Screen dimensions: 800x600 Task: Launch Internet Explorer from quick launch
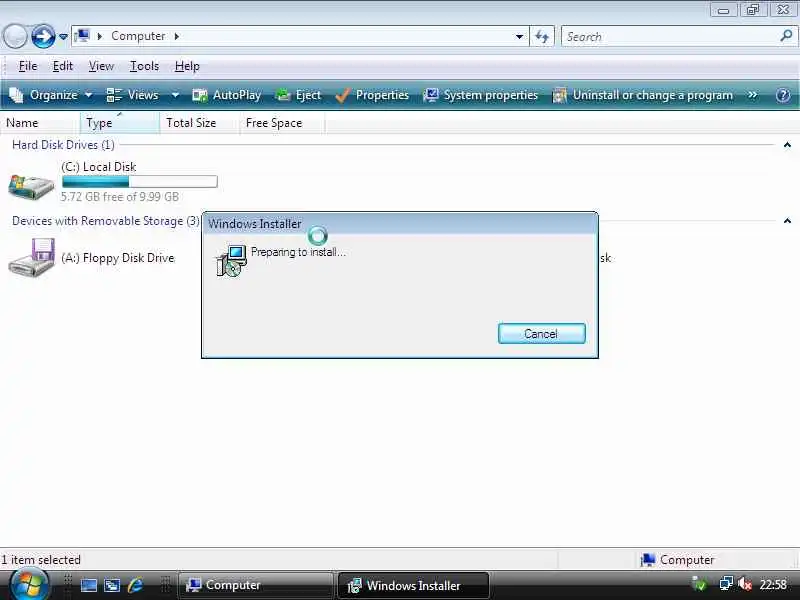coord(135,586)
